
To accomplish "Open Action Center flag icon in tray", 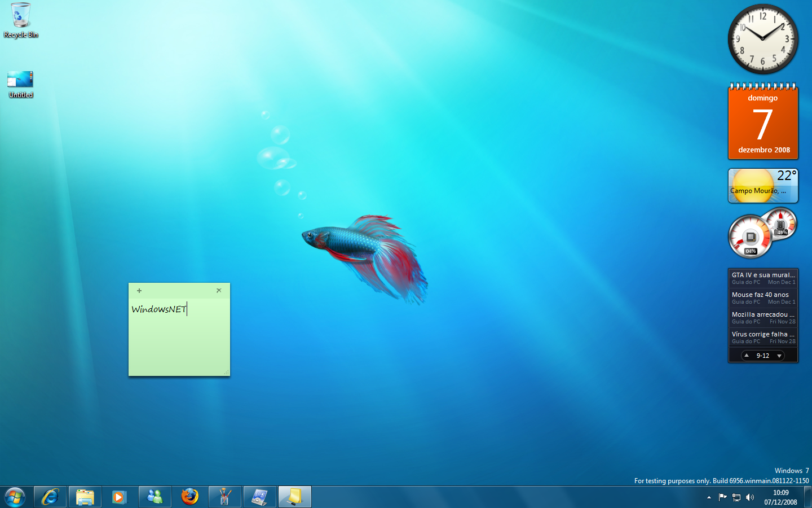I will pos(722,497).
